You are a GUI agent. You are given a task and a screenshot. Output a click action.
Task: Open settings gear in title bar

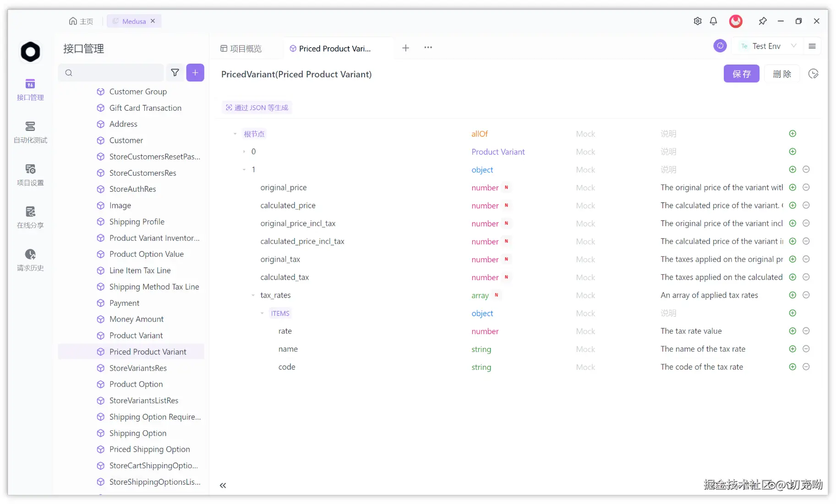click(697, 21)
